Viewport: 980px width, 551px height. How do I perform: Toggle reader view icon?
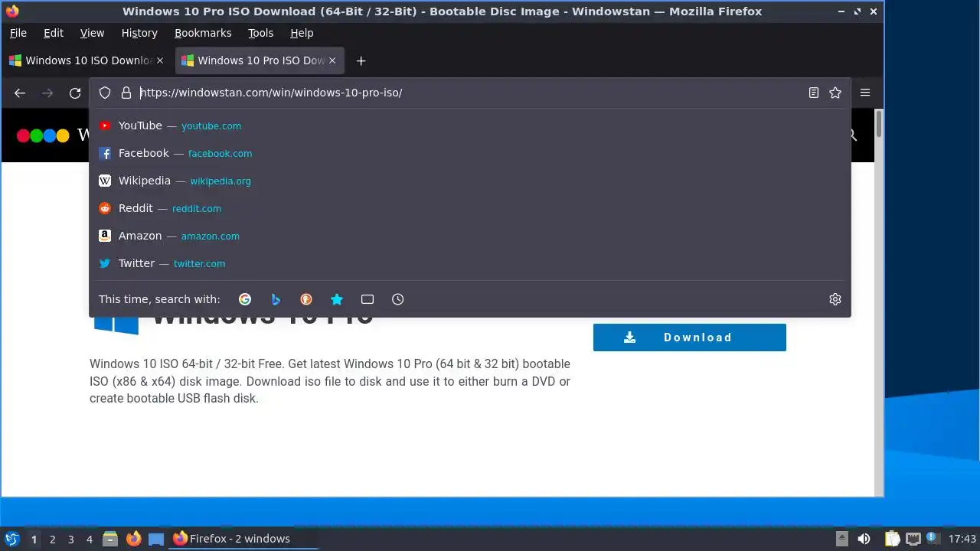click(x=814, y=93)
